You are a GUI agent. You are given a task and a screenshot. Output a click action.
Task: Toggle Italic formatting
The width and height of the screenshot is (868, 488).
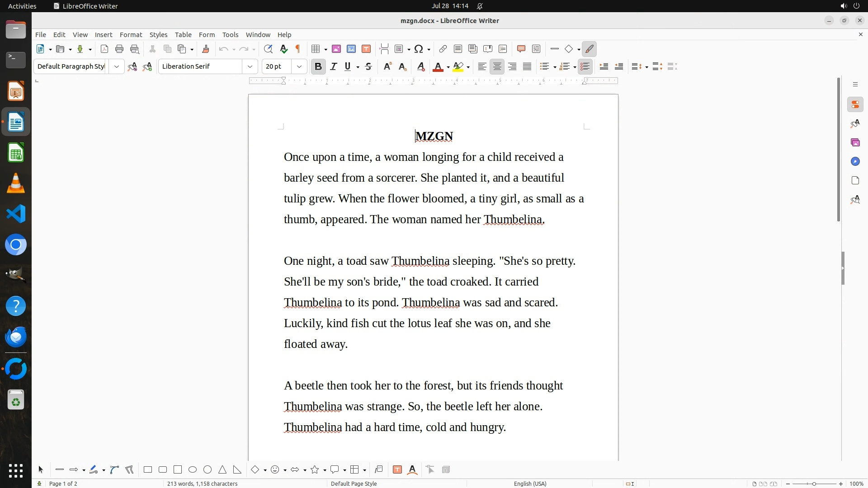334,67
